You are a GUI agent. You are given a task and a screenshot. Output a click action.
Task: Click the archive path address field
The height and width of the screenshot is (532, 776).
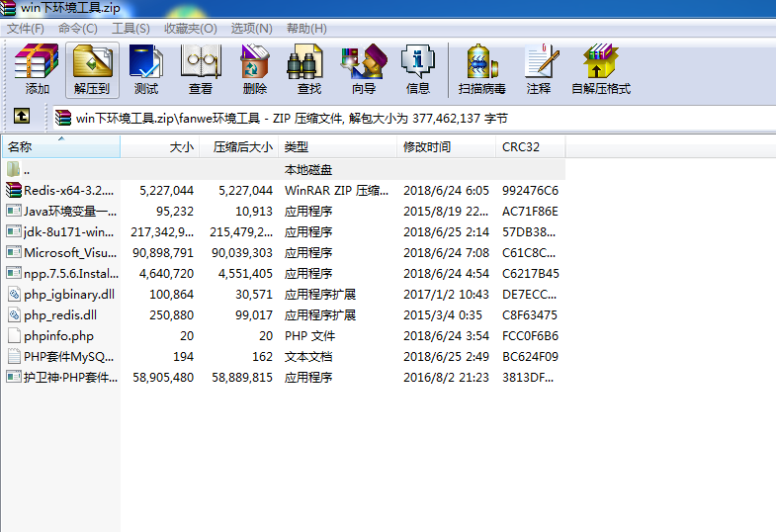pos(415,118)
